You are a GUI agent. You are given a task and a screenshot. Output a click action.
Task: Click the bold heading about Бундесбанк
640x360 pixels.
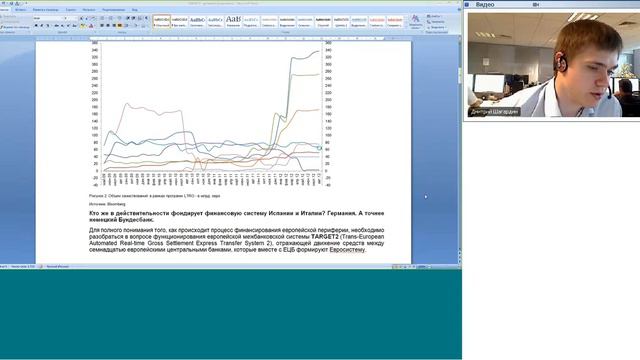(236, 216)
